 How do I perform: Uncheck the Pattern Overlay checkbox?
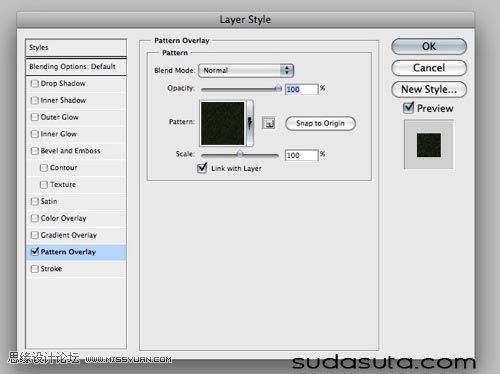pyautogui.click(x=35, y=251)
